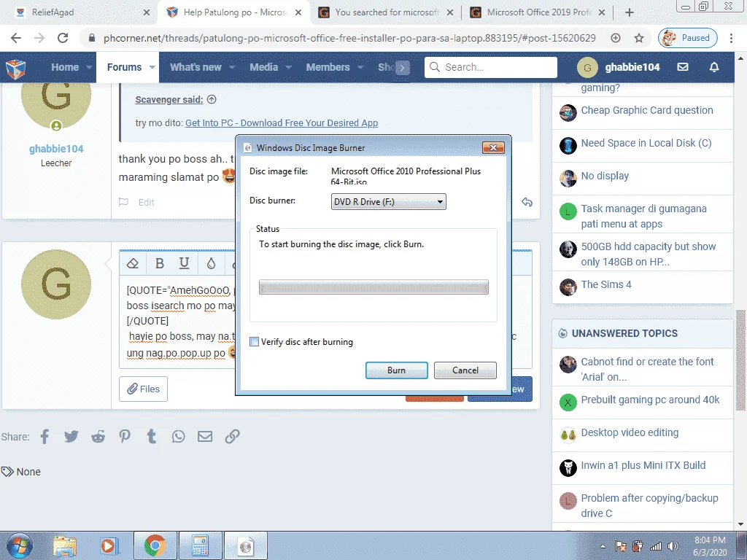Click the add-to-desktop plus icon in address bar
Image resolution: width=747 pixels, height=560 pixels.
(616, 38)
